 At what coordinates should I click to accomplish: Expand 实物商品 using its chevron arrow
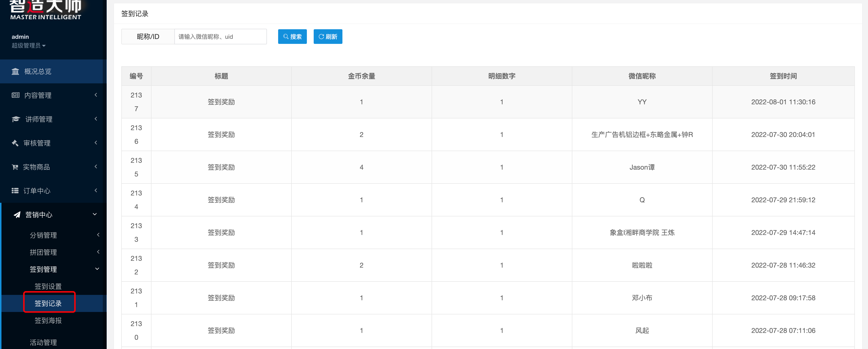point(96,166)
